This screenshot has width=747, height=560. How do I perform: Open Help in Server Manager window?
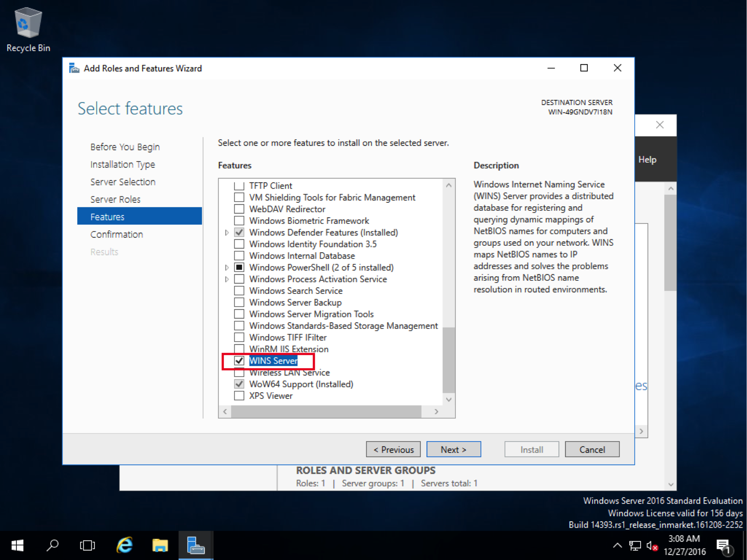click(647, 160)
